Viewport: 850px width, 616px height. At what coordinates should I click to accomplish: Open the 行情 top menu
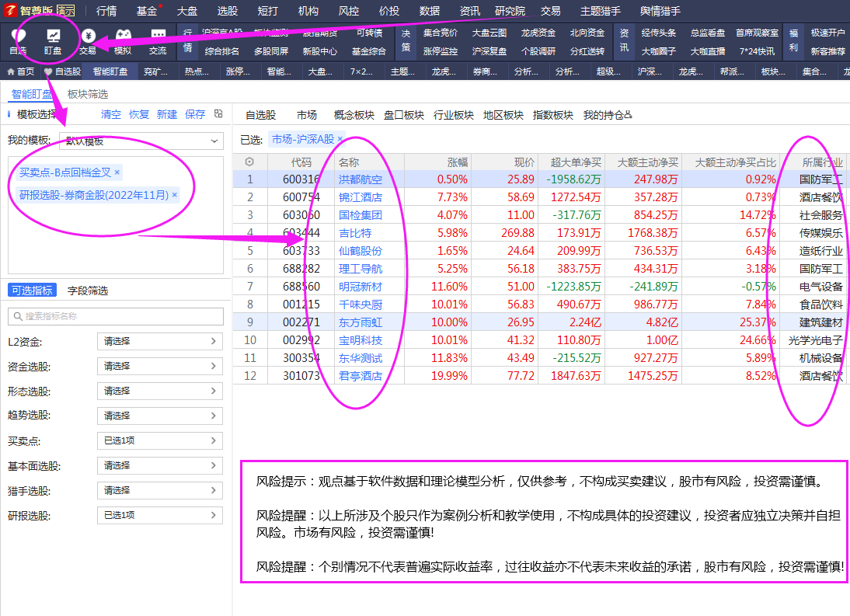click(x=106, y=11)
